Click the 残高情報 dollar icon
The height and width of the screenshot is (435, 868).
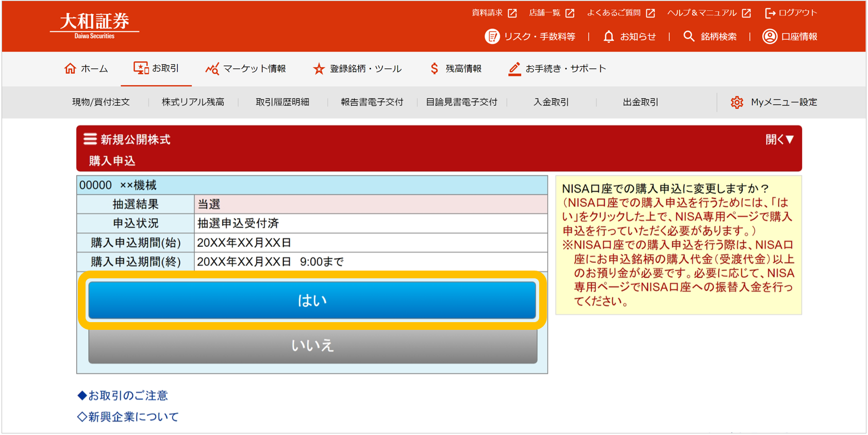[x=435, y=69]
